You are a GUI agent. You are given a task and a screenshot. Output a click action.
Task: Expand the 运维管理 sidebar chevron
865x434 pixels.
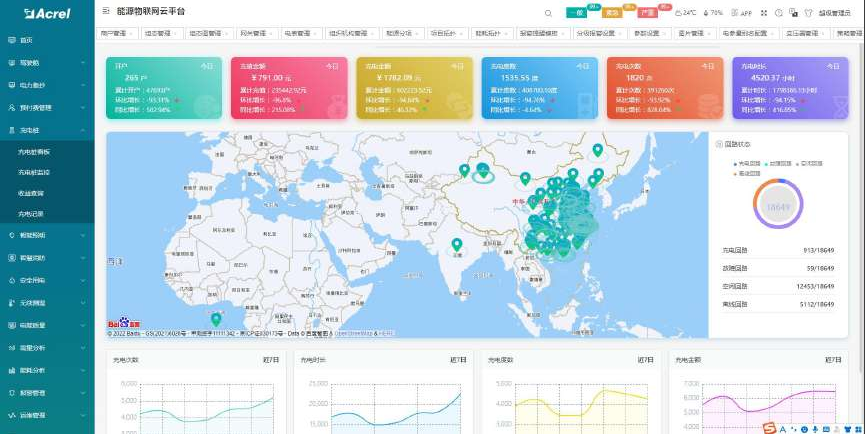pyautogui.click(x=83, y=415)
